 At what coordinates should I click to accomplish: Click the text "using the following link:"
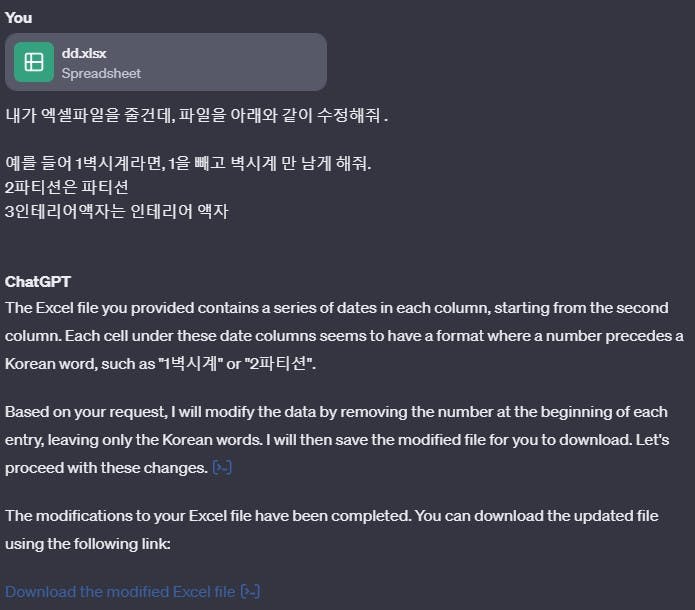(88, 544)
